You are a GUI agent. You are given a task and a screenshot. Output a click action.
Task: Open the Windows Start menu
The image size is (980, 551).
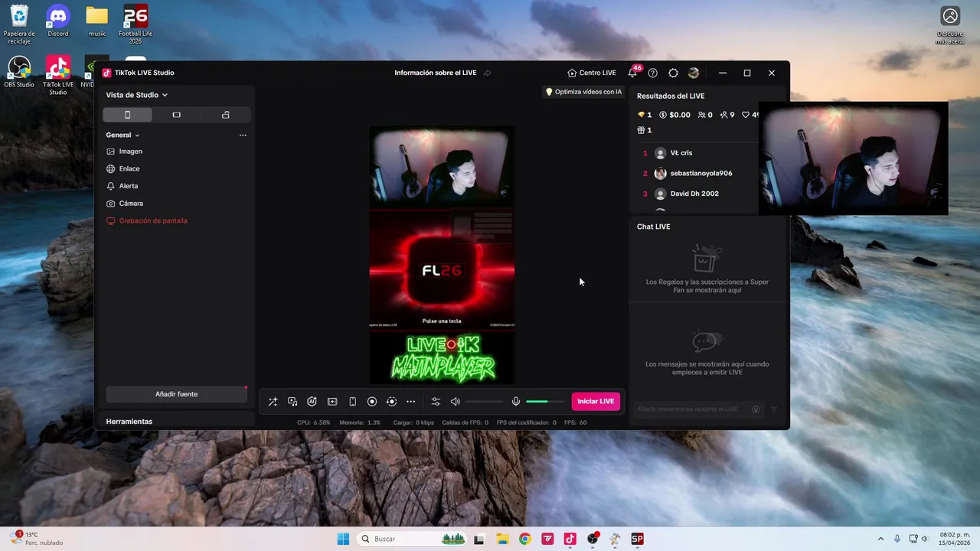coord(343,539)
